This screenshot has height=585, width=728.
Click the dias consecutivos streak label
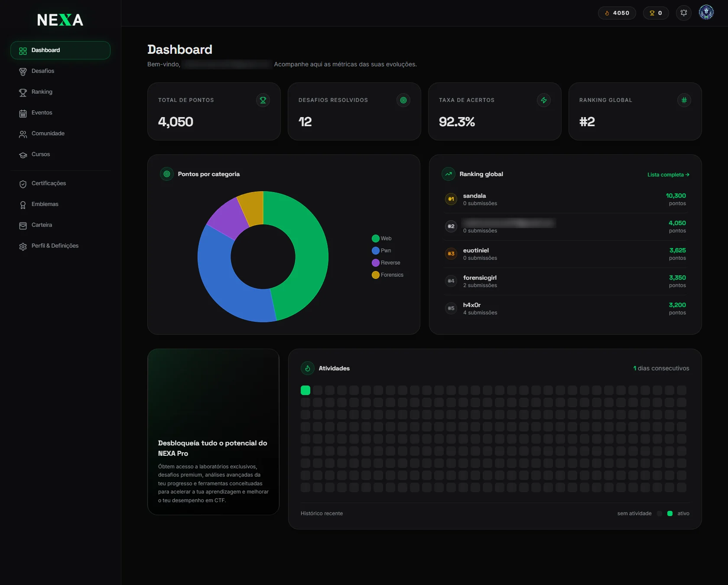click(x=661, y=368)
